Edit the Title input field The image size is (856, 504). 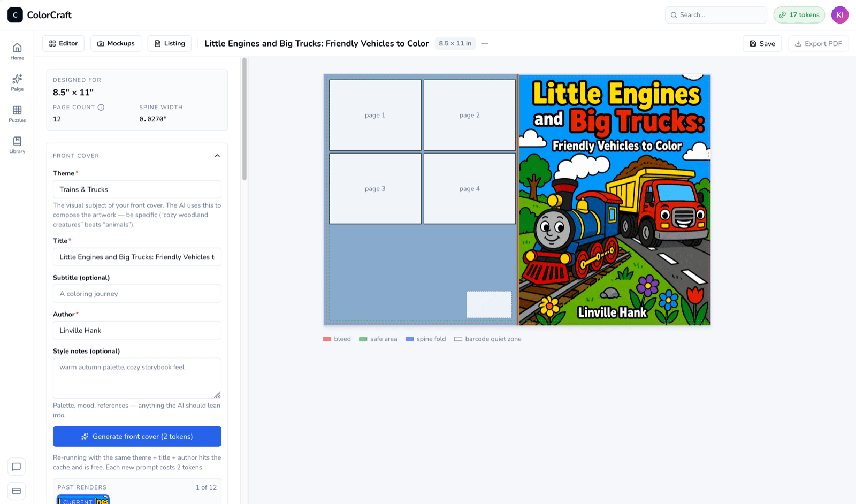pos(137,257)
